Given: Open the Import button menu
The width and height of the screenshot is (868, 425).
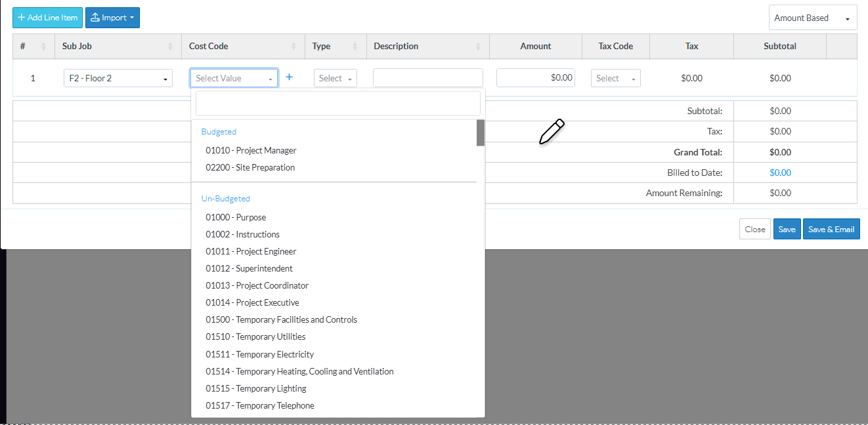Looking at the screenshot, I should click(112, 18).
